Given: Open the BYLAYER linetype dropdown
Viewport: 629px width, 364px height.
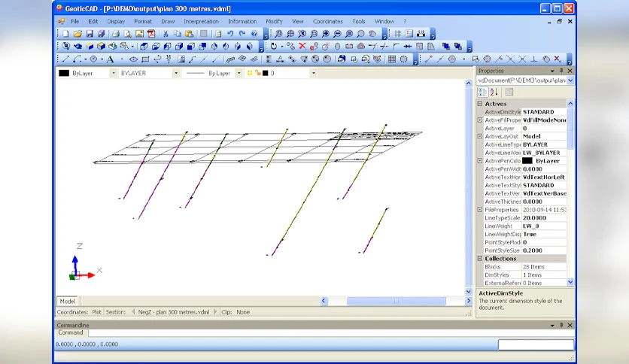Looking at the screenshot, I should click(x=176, y=73).
